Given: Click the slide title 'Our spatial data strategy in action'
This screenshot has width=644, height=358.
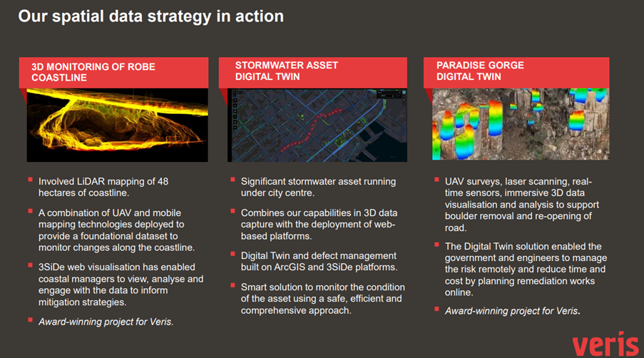Looking at the screenshot, I should (150, 16).
